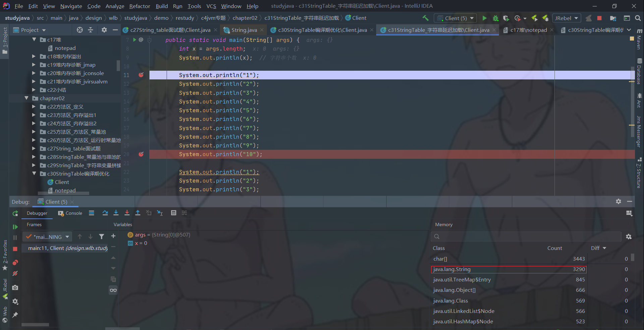Open Z: Structure tool window
The height and width of the screenshot is (330, 644).
639,173
